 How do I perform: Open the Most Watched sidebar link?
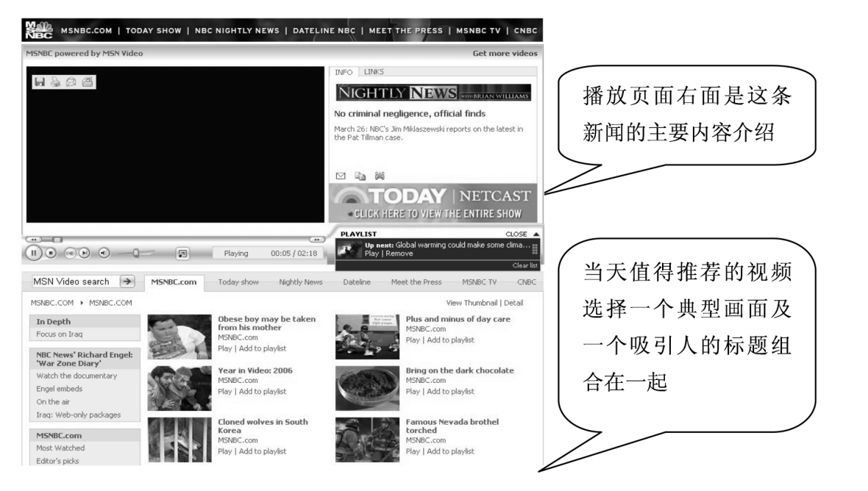(60, 448)
